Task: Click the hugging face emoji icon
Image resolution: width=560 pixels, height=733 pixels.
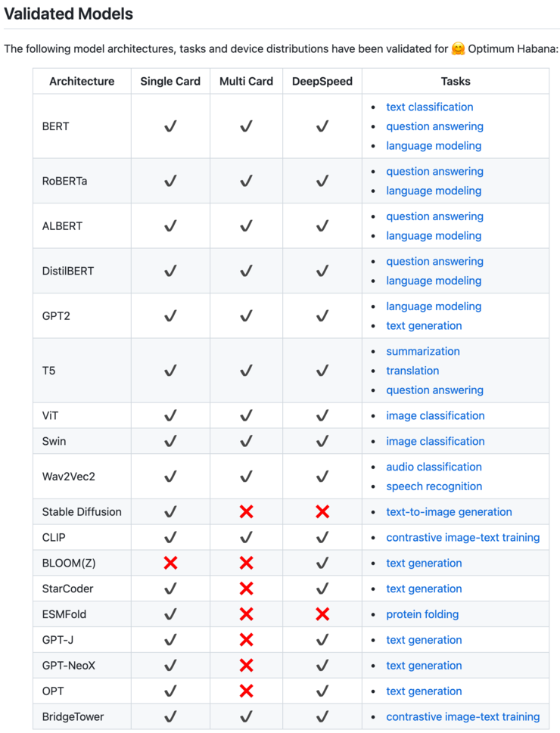Action: (x=458, y=49)
